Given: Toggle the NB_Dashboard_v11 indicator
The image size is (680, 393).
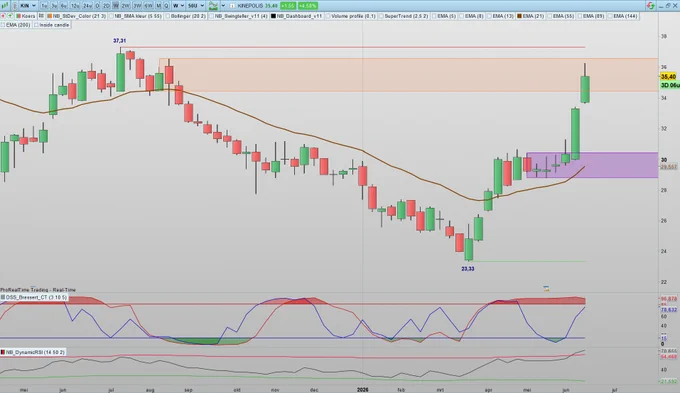Looking at the screenshot, I should point(297,16).
